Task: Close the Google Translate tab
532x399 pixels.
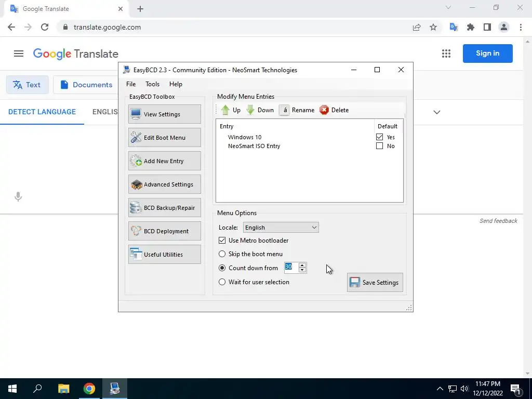Action: [121, 9]
